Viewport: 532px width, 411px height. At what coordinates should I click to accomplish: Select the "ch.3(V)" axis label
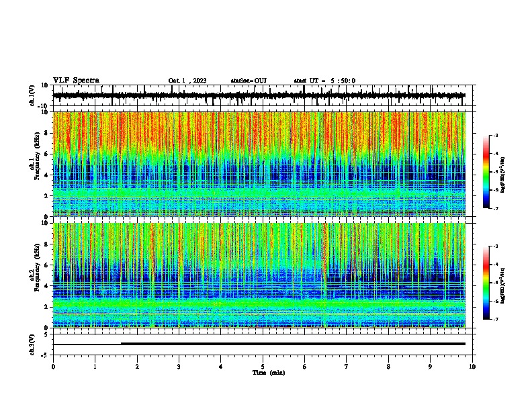pos(32,345)
